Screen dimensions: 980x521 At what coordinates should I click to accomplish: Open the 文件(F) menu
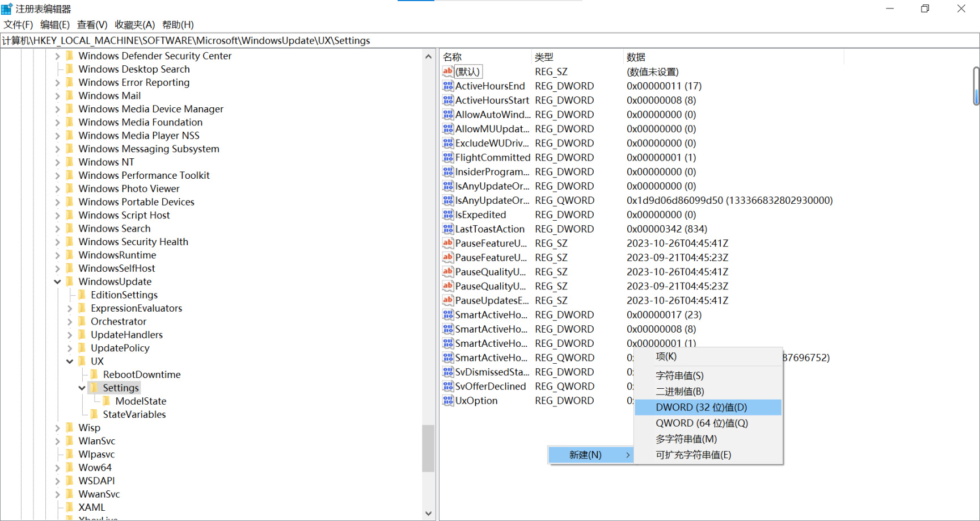click(18, 25)
